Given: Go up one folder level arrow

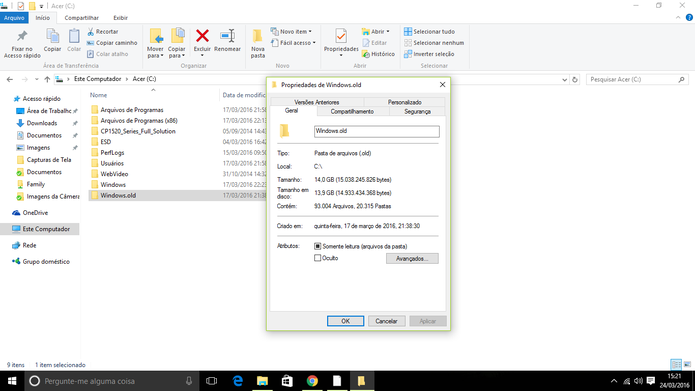Looking at the screenshot, I should pyautogui.click(x=47, y=79).
